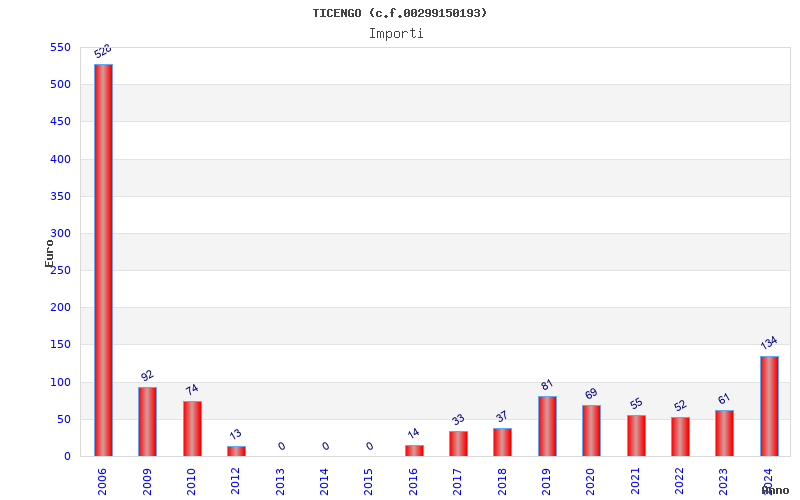Image resolution: width=800 pixels, height=500 pixels.
Task: Click the 2014 x-axis year label
Action: pos(324,482)
